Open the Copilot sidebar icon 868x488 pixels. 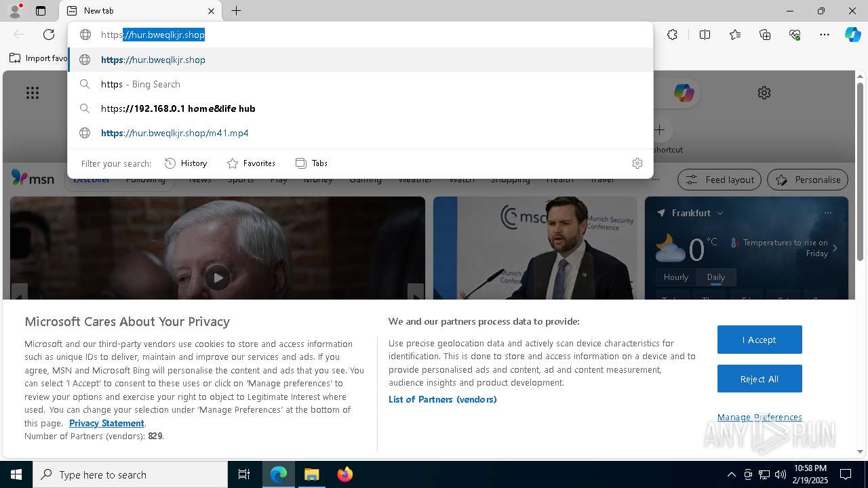tap(852, 35)
